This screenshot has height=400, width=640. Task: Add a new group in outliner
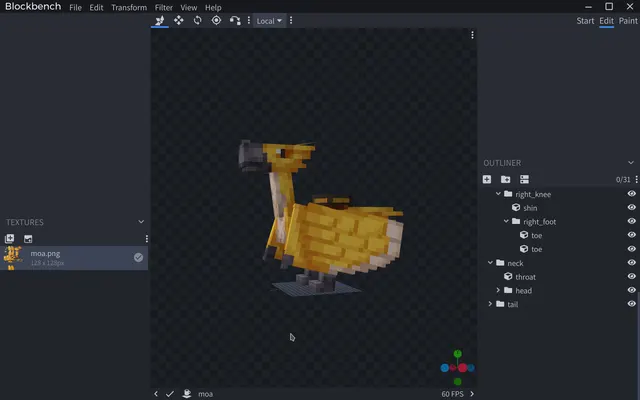click(506, 179)
